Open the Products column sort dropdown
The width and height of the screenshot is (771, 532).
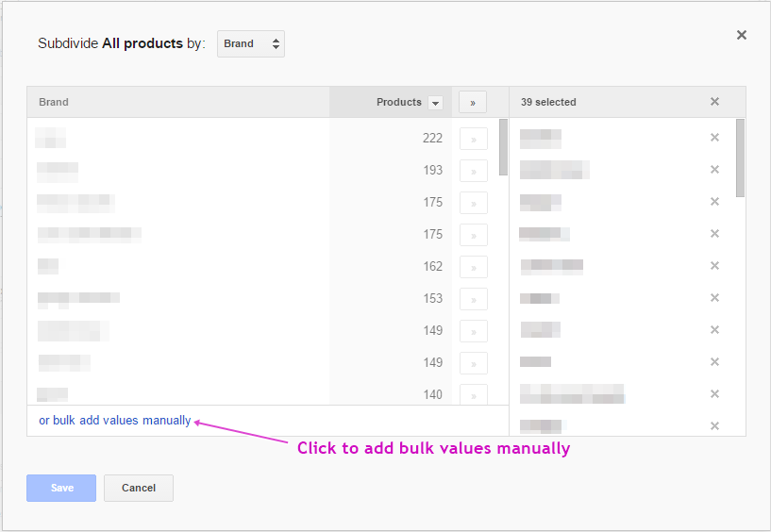(x=435, y=103)
